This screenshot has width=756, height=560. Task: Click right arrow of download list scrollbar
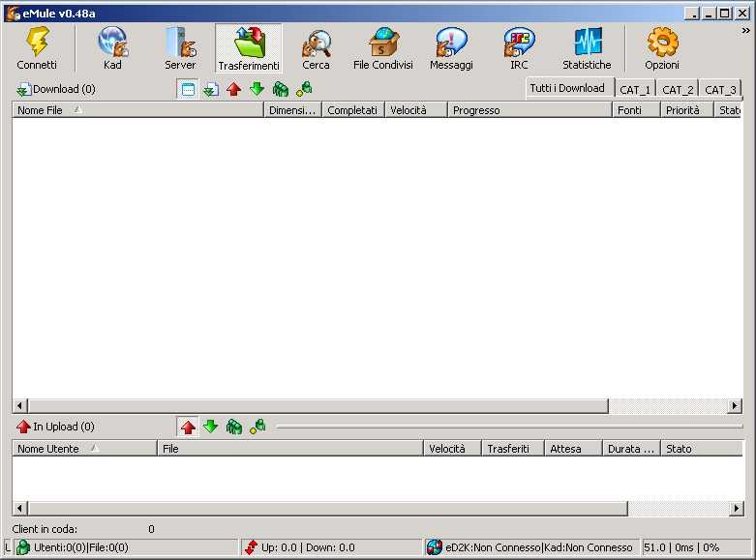tap(735, 406)
